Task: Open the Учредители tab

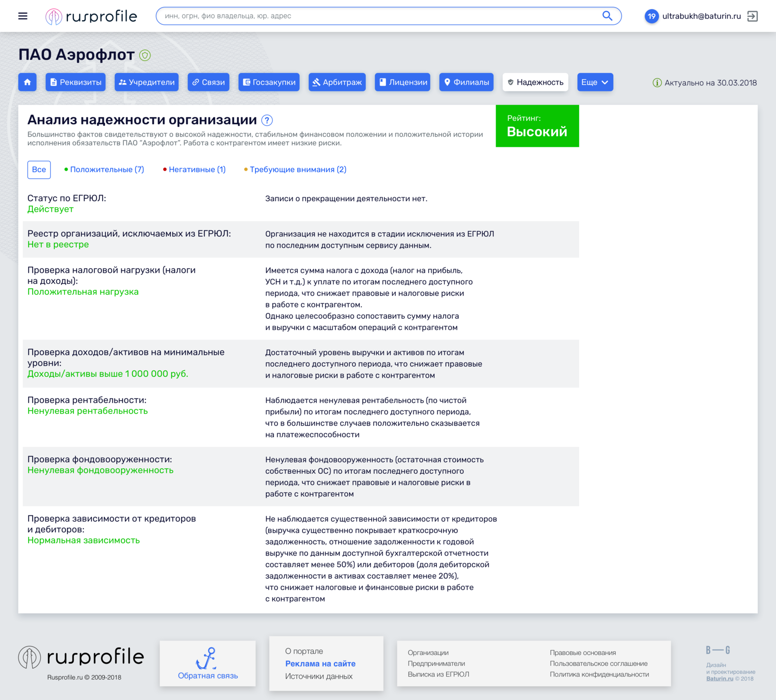Action: [x=146, y=82]
